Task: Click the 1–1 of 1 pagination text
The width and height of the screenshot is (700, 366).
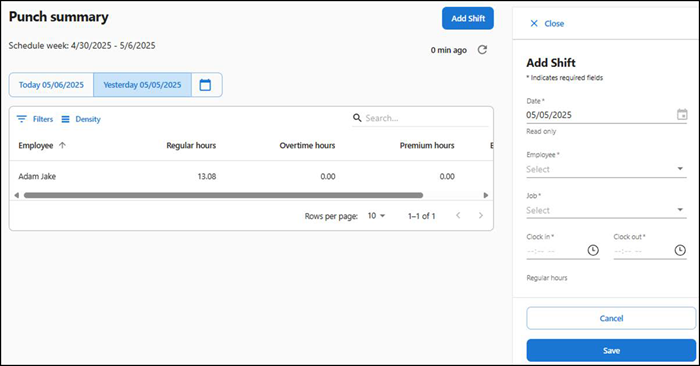Action: 421,216
